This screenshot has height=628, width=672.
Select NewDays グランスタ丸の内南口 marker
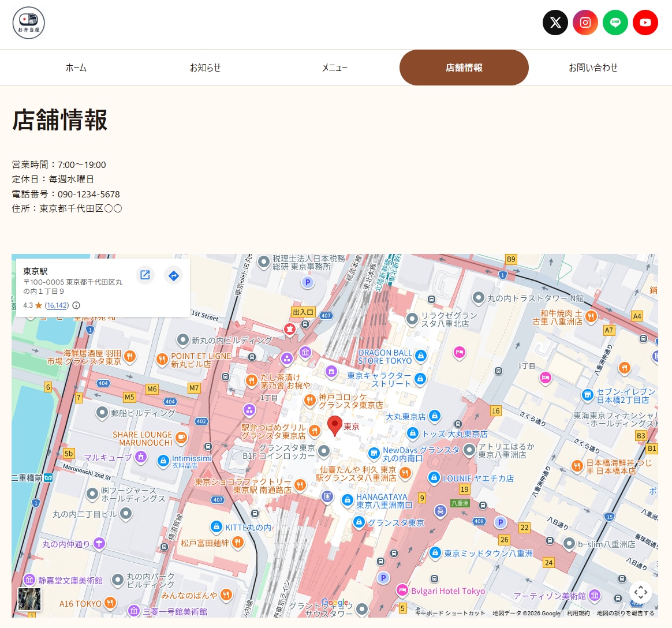pyautogui.click(x=374, y=453)
